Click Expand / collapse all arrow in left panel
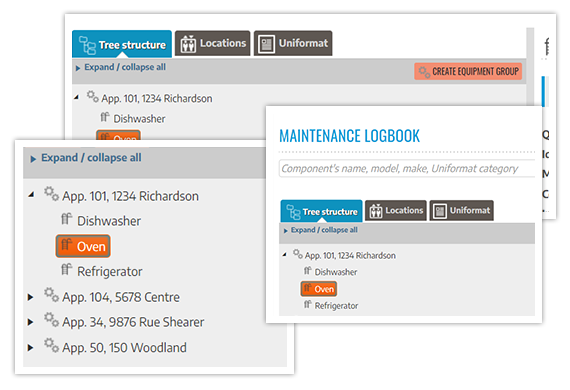 point(33,159)
